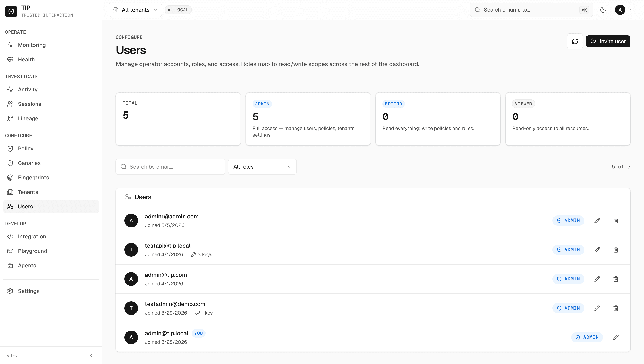Screen dimensions: 644x364
Task: Click the Agents robot icon
Action: tap(10, 266)
